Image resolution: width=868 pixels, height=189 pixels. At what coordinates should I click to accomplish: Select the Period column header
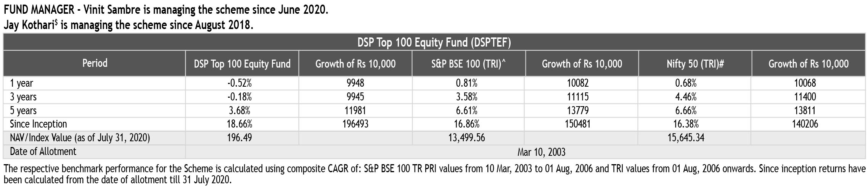click(x=95, y=63)
